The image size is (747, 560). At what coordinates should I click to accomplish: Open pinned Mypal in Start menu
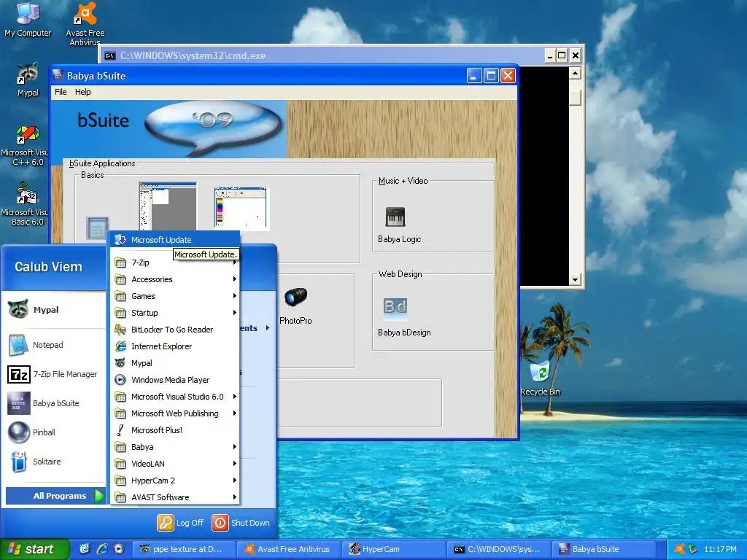coord(55,309)
